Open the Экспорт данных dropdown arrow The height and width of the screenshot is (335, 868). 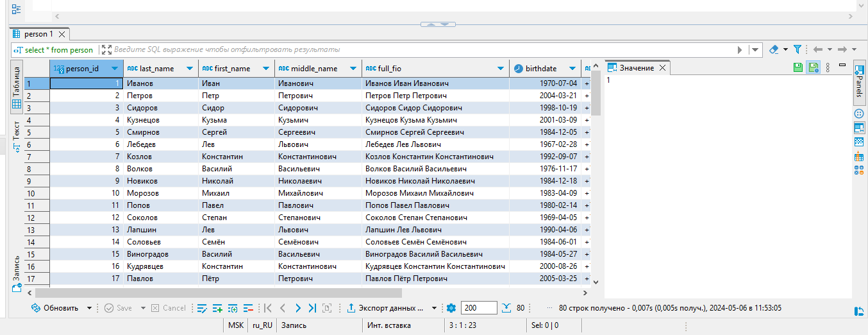tap(435, 308)
